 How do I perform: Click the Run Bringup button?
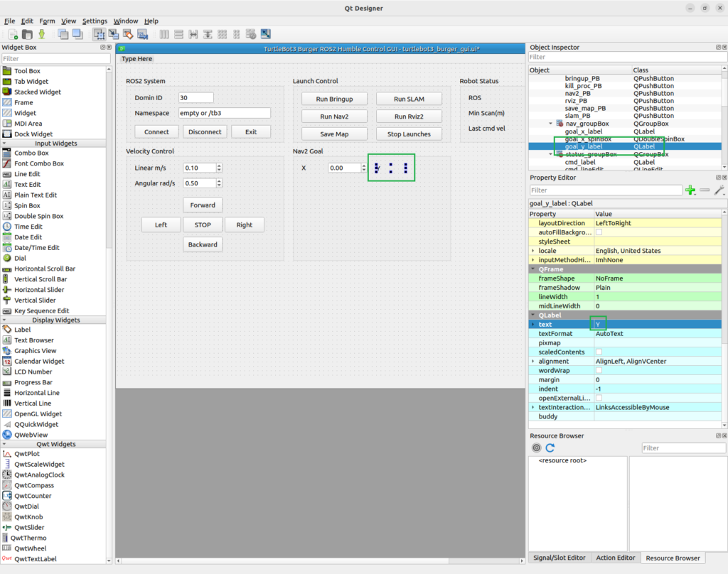pos(334,99)
